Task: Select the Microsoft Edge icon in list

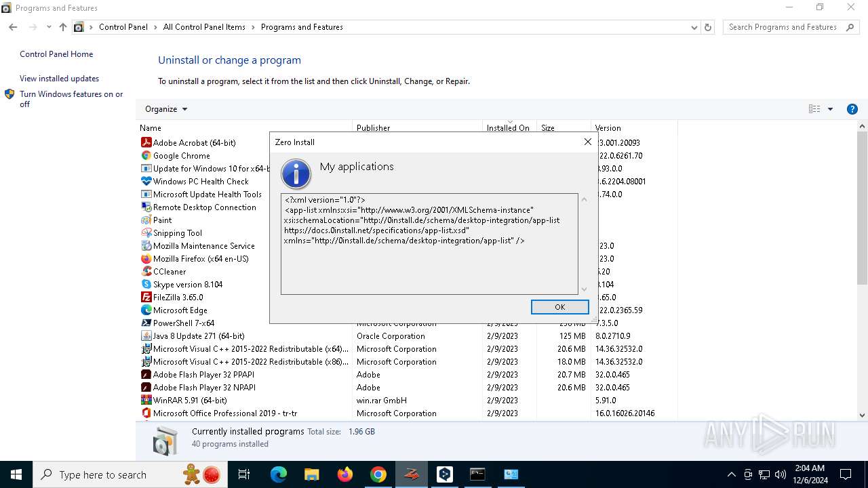Action: [146, 310]
